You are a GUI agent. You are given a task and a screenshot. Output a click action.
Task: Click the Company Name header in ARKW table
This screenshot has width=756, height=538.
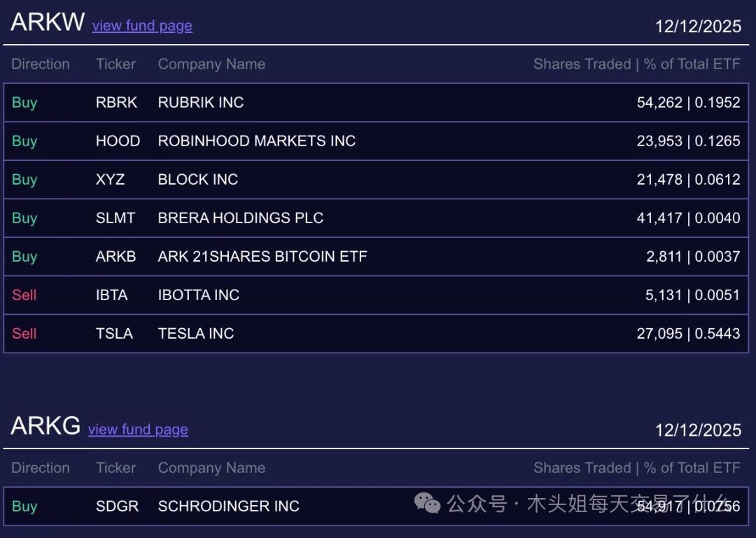click(x=211, y=64)
